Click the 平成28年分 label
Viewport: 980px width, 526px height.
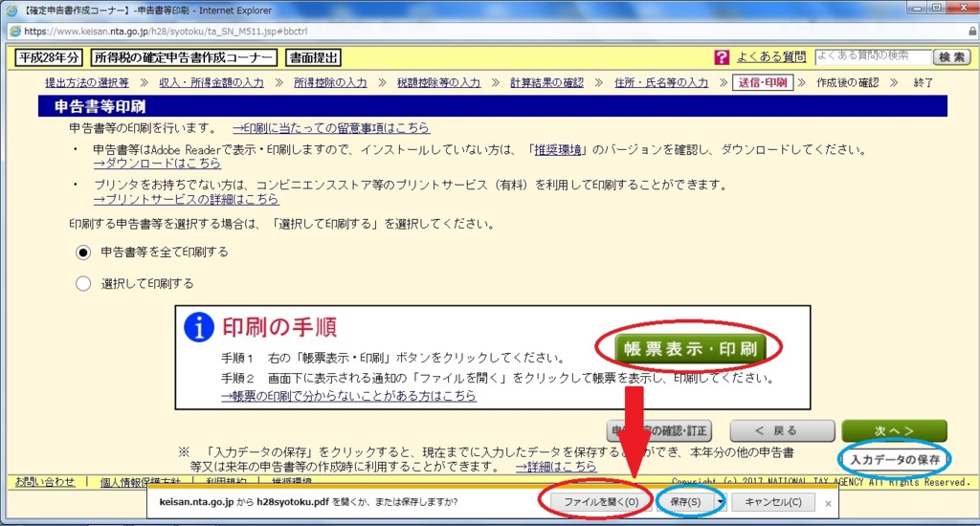click(x=49, y=57)
